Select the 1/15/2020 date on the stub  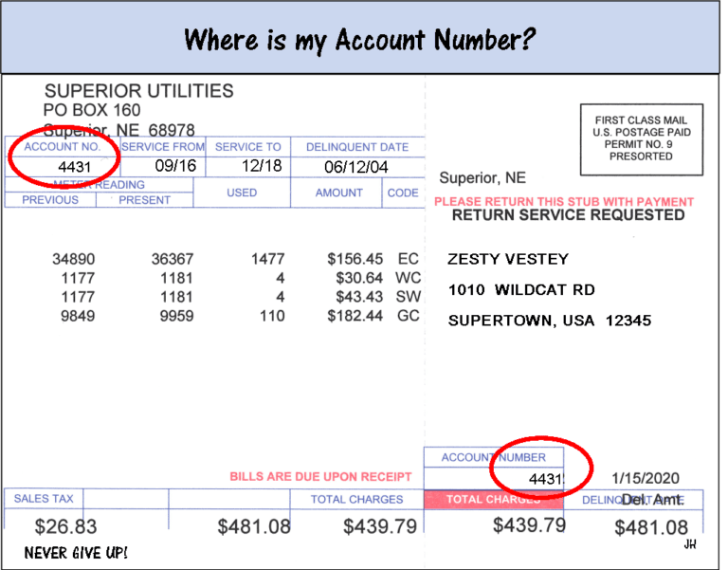click(x=646, y=478)
